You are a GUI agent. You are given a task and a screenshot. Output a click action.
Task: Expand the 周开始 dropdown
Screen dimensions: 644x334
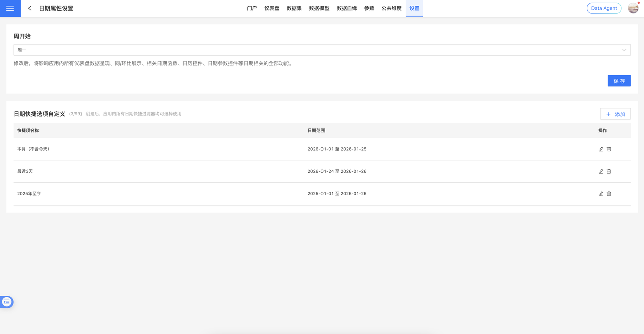(x=322, y=50)
